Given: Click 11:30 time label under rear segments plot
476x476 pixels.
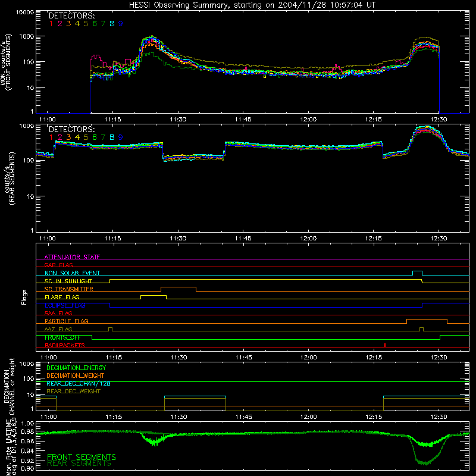Looking at the screenshot, I should pos(178,239).
